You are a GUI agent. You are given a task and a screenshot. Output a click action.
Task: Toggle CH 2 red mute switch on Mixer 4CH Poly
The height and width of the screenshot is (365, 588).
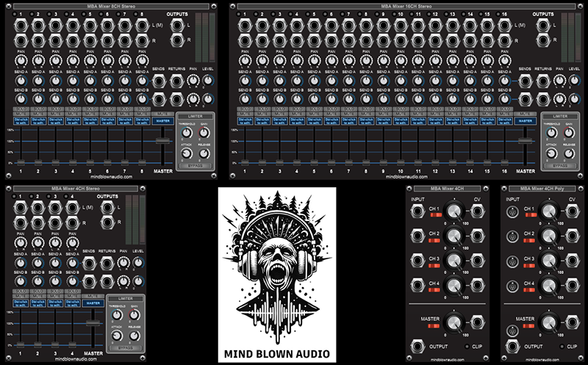point(531,240)
